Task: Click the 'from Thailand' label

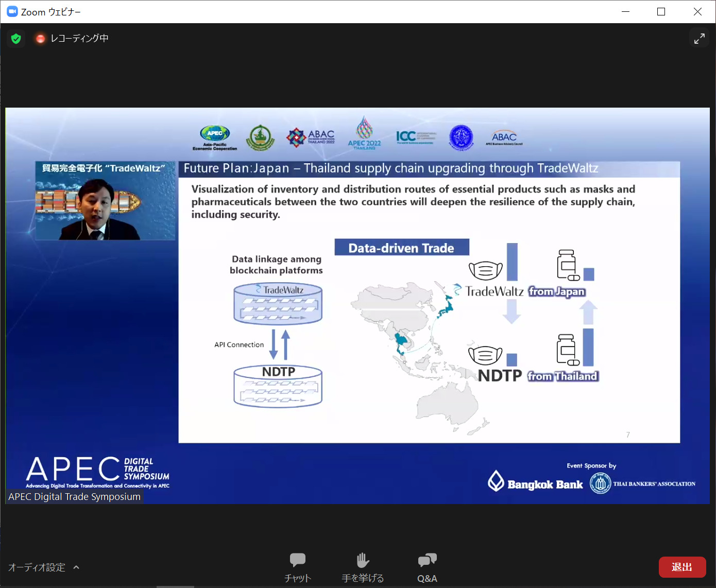Action: point(562,376)
